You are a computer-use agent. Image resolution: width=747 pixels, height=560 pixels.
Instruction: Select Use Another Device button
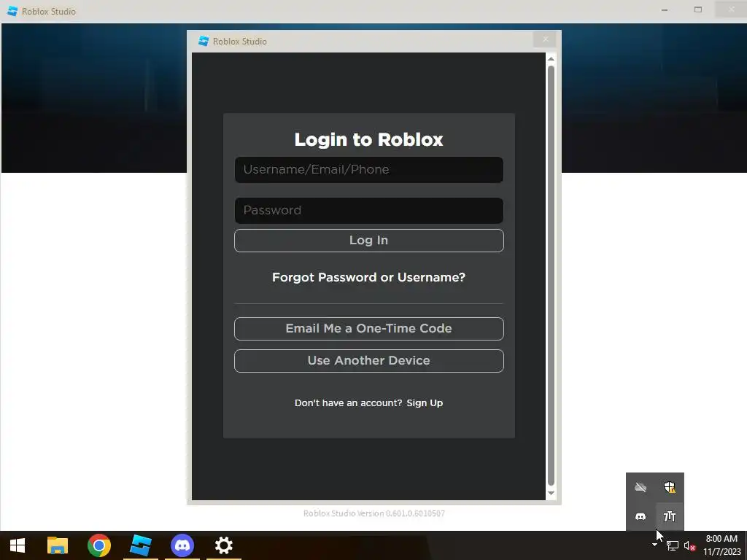coord(368,361)
